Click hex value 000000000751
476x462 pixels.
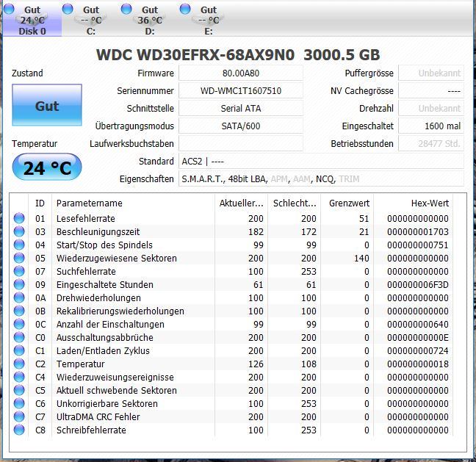pyautogui.click(x=418, y=245)
